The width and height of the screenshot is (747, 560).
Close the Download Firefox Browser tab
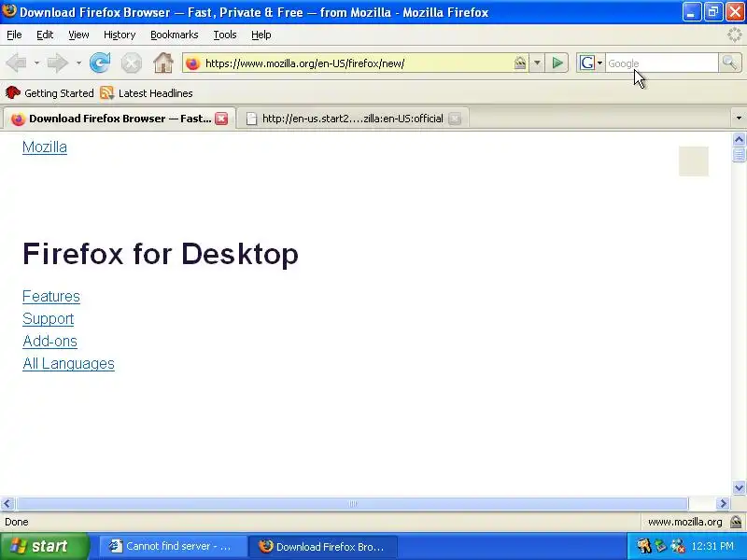tap(221, 119)
